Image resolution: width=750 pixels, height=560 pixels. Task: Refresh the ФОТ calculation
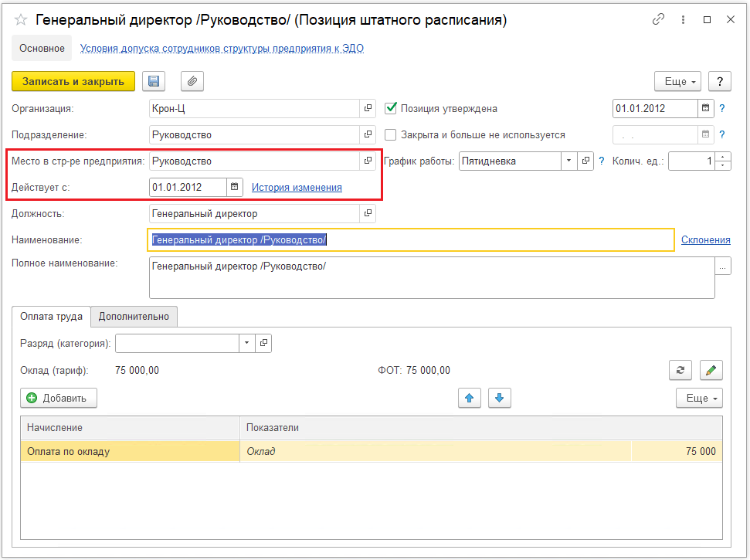[x=680, y=370]
